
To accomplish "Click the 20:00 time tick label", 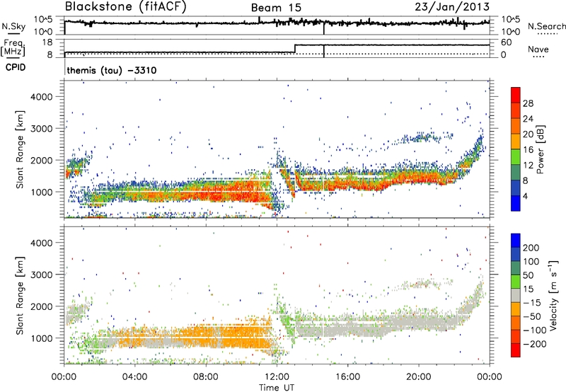I will [418, 377].
